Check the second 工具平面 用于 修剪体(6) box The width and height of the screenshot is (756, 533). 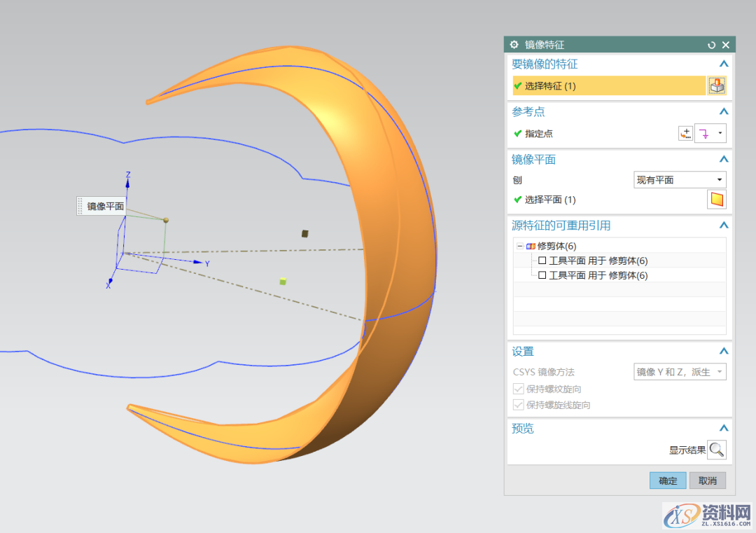pos(542,275)
